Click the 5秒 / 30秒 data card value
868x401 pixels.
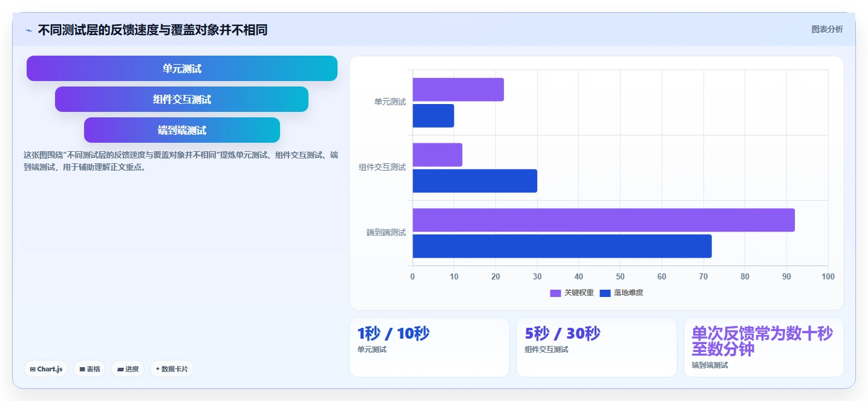tap(563, 333)
